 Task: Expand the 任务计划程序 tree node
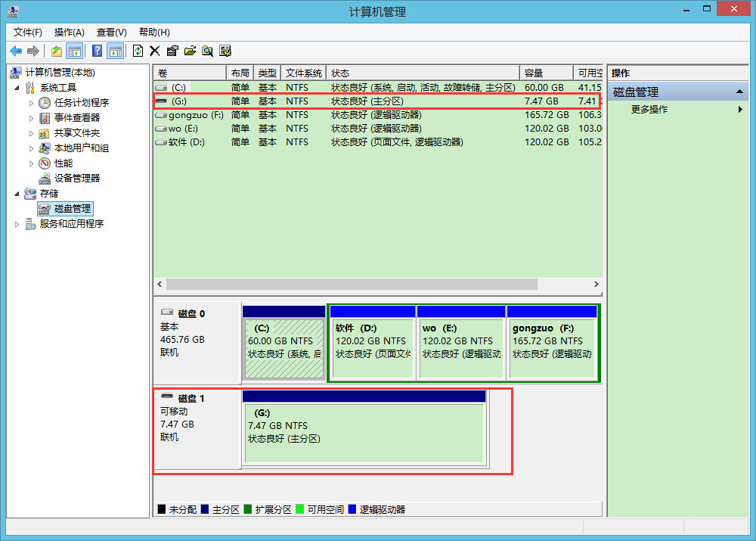click(x=31, y=103)
